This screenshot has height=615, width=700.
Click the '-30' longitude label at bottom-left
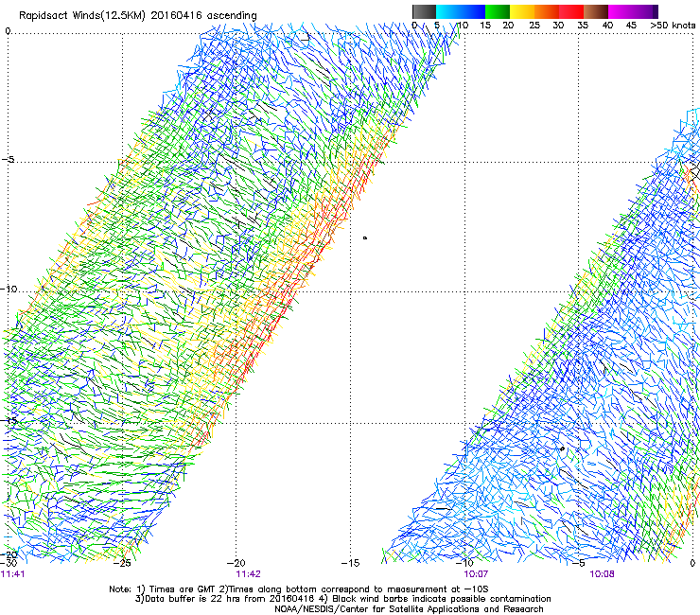coord(9,563)
